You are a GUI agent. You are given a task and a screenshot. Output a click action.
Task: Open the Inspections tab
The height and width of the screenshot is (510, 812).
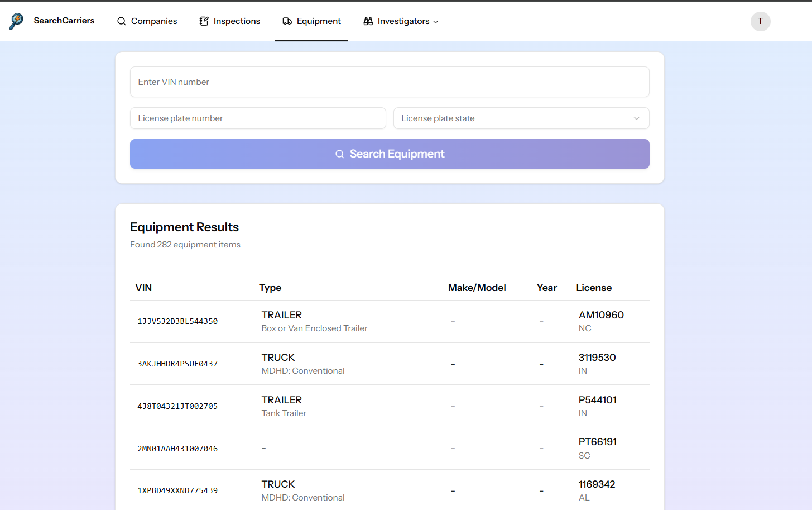point(230,21)
